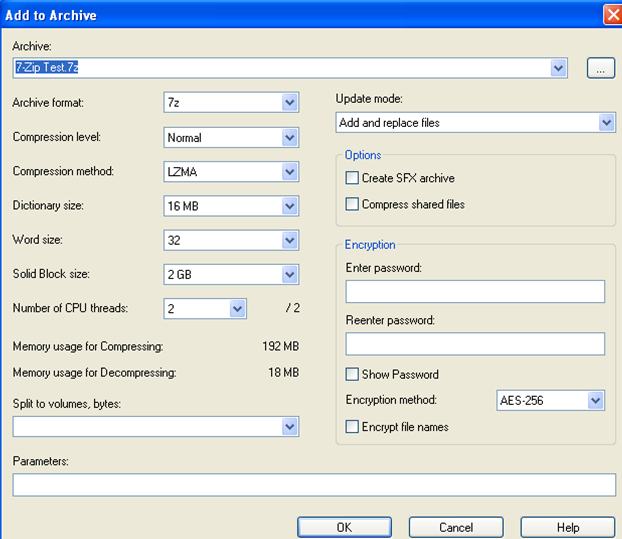This screenshot has height=539, width=622.
Task: Toggle Compress shared files option
Action: [352, 204]
